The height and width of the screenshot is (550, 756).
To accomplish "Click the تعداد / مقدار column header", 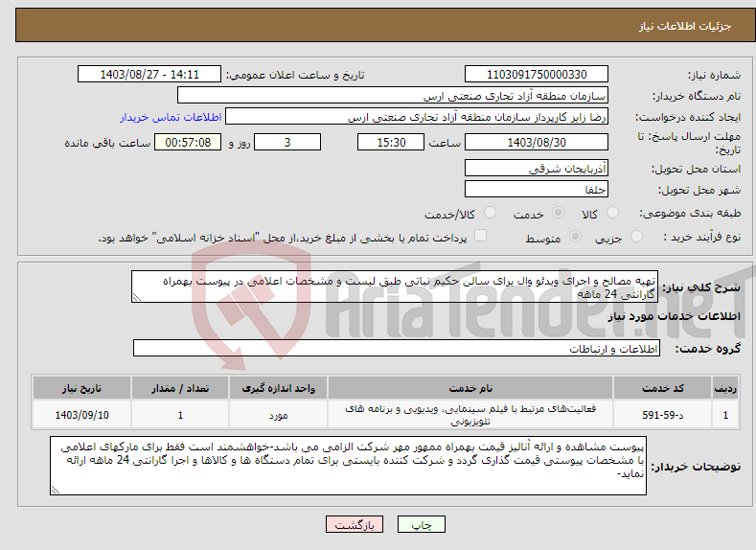I will point(180,388).
